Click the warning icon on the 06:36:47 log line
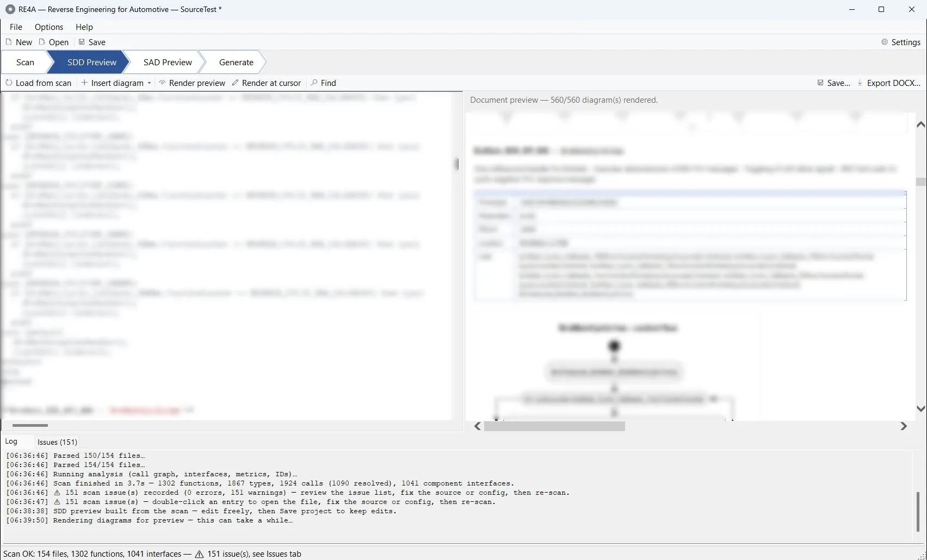The width and height of the screenshot is (927, 560). (57, 502)
